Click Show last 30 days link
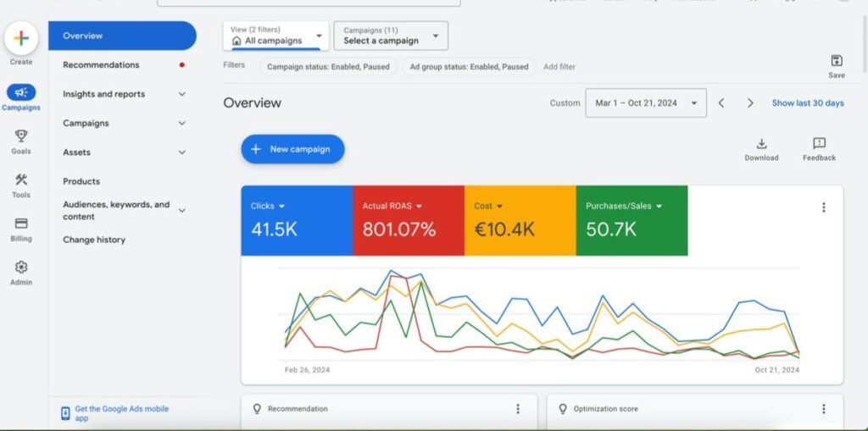Image resolution: width=868 pixels, height=431 pixels. tap(808, 103)
